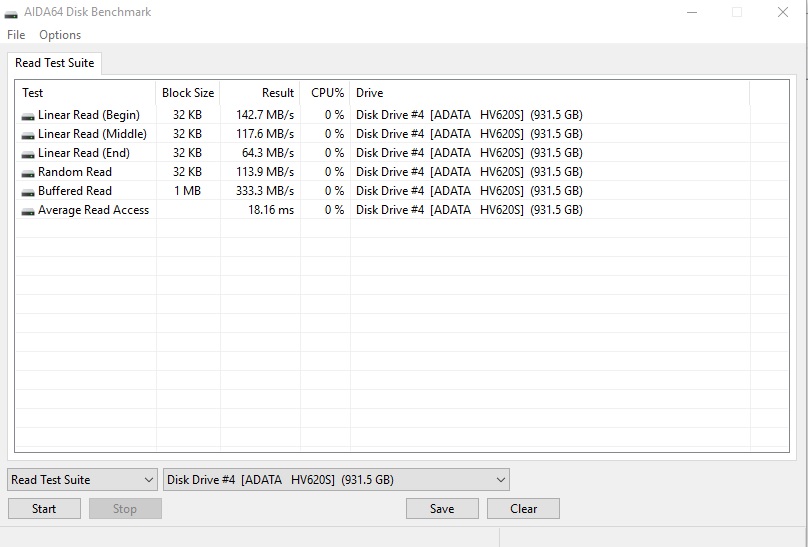Click the Drive column header
Screen dimensions: 808x547
click(550, 93)
